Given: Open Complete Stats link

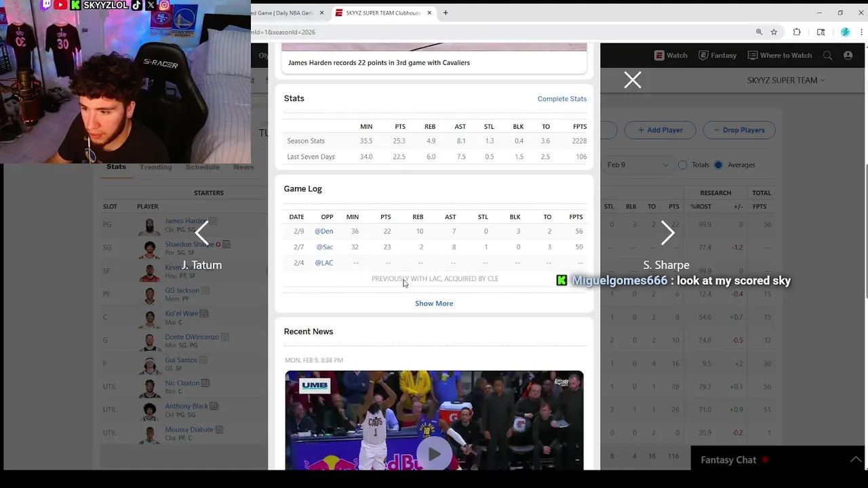Looking at the screenshot, I should click(562, 99).
